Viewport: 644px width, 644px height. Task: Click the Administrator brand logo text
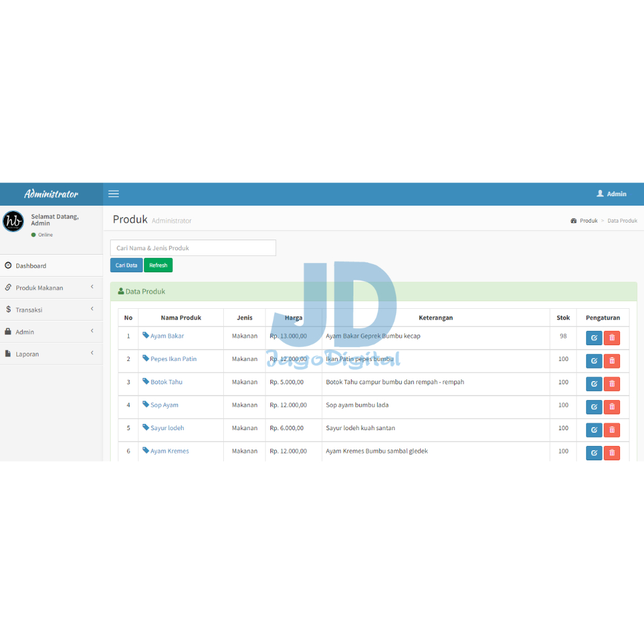tap(52, 194)
